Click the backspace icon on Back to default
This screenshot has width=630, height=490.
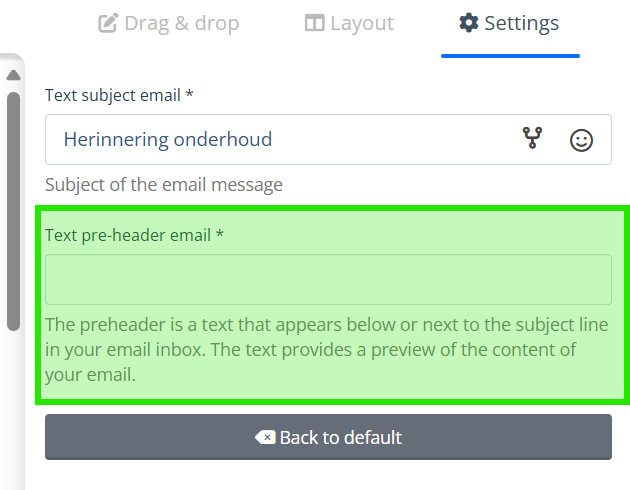[x=265, y=437]
